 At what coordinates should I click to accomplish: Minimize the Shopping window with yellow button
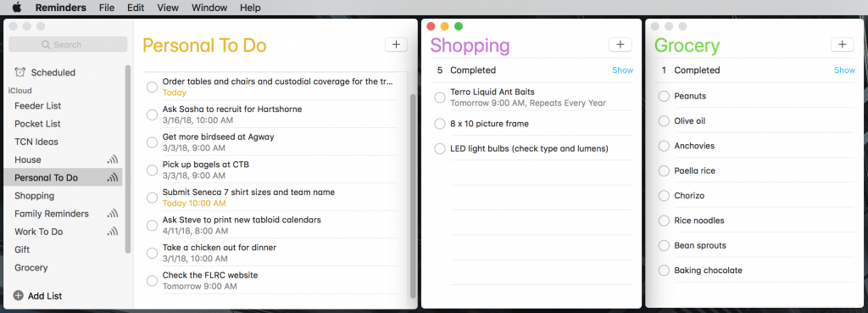444,26
